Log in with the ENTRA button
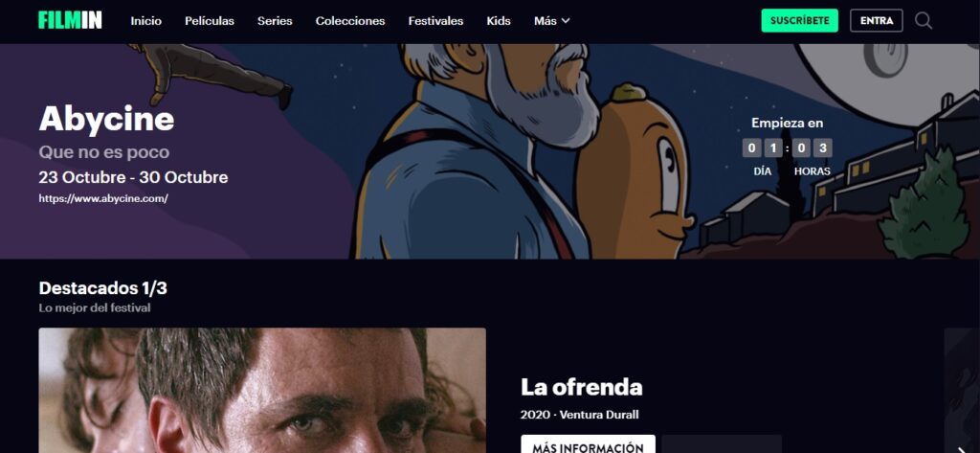This screenshot has height=453, width=980. click(x=877, y=21)
